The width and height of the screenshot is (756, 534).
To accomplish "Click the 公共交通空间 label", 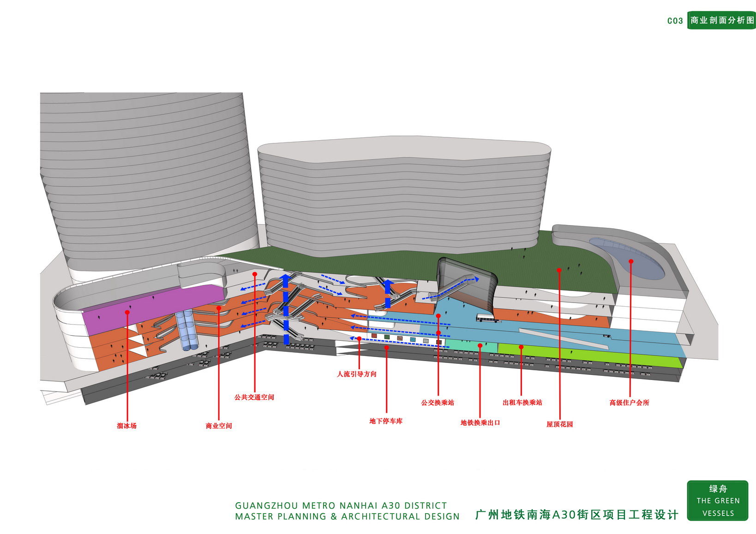I will (x=254, y=398).
